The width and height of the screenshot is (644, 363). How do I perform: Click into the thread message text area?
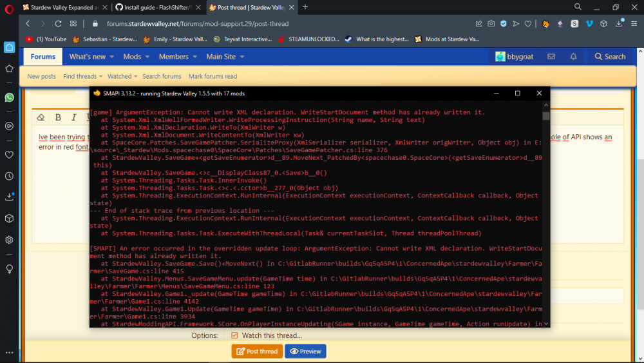click(x=328, y=184)
